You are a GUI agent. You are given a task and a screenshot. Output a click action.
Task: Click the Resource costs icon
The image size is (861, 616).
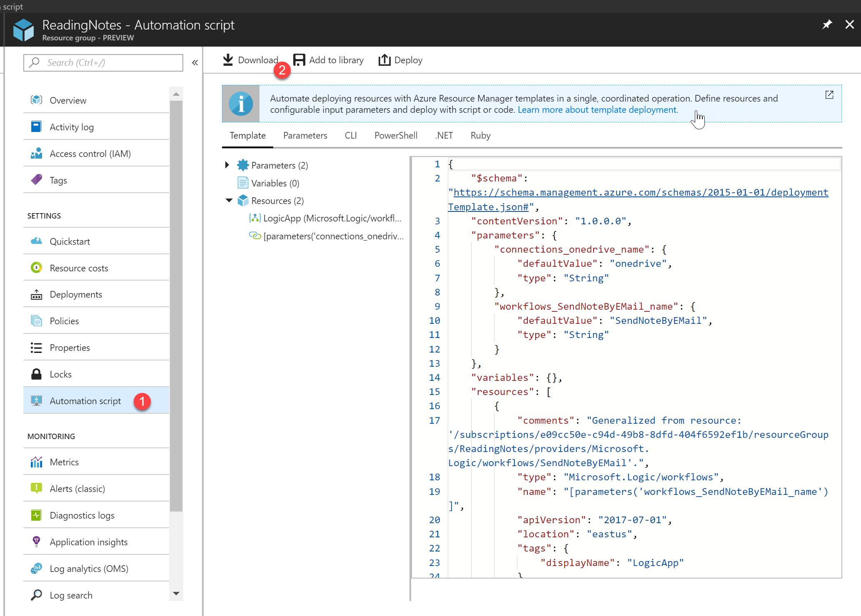pyautogui.click(x=37, y=268)
